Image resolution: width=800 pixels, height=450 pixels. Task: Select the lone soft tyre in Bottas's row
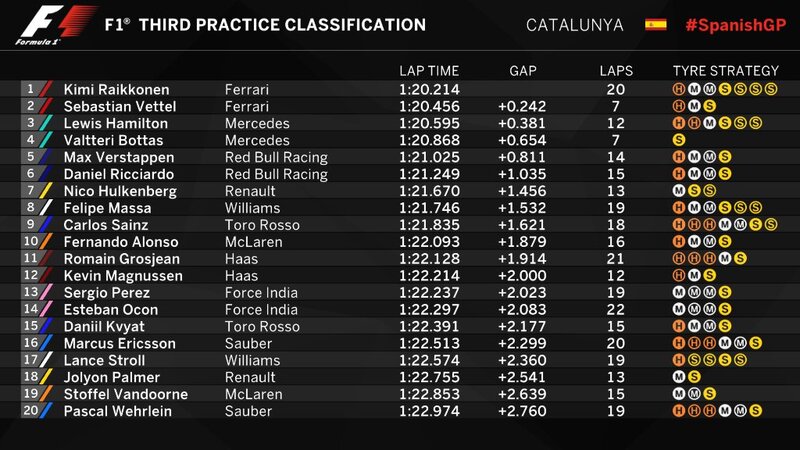(x=679, y=140)
